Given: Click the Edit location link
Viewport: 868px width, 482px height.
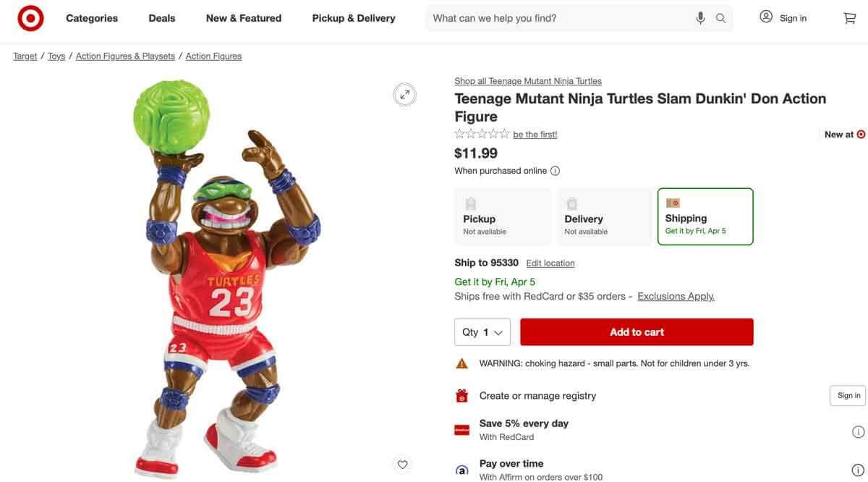Looking at the screenshot, I should coord(550,262).
